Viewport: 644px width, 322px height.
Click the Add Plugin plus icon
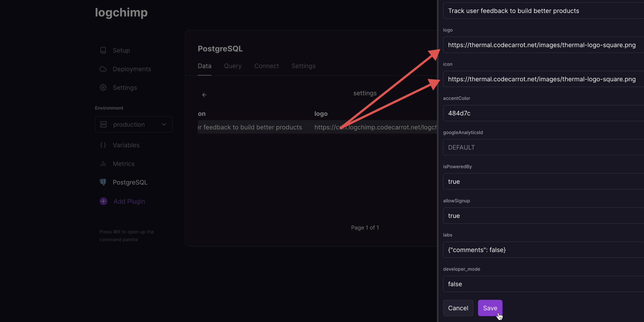coord(103,201)
